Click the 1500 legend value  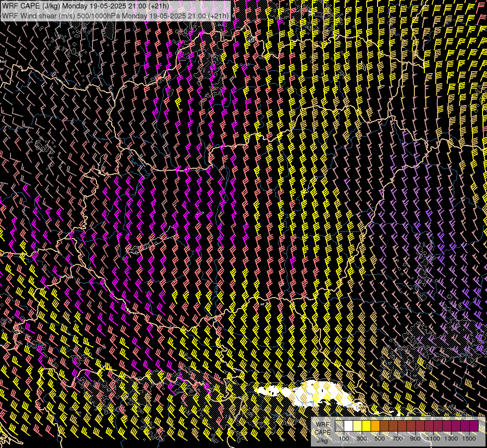469,439
